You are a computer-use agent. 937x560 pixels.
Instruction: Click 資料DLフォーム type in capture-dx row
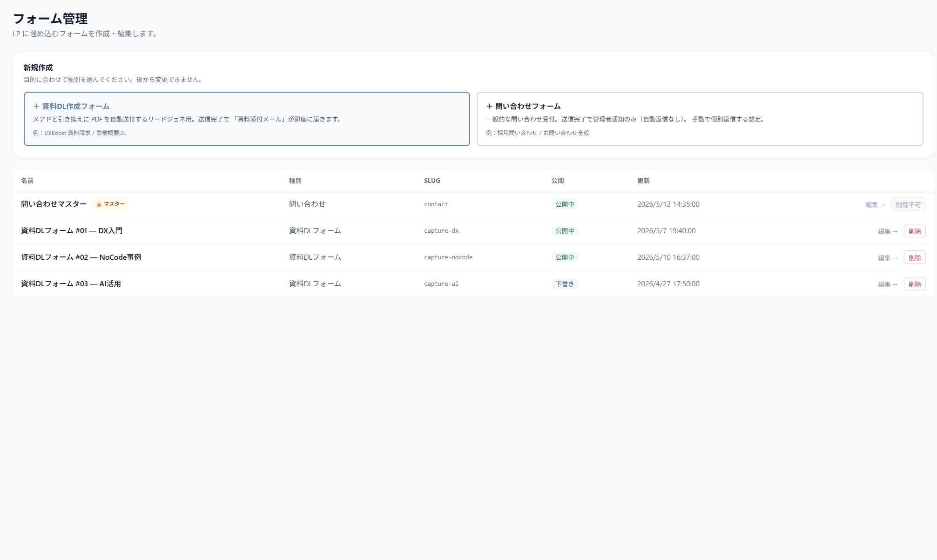[x=315, y=230]
